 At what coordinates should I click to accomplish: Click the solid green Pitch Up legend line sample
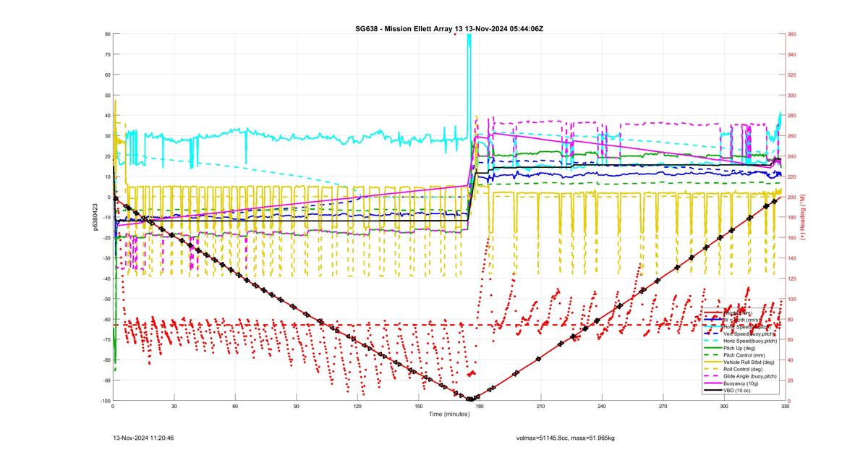tap(713, 348)
